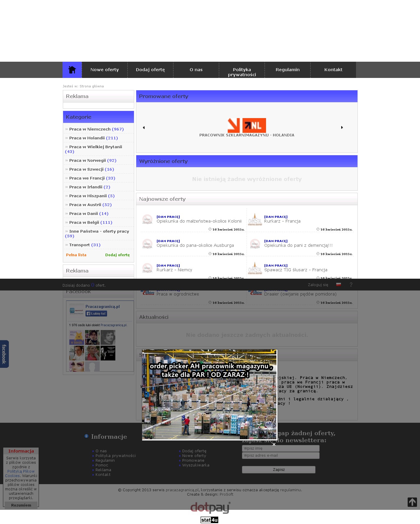Click the Facebook 'Lubię to!' like button

96,314
